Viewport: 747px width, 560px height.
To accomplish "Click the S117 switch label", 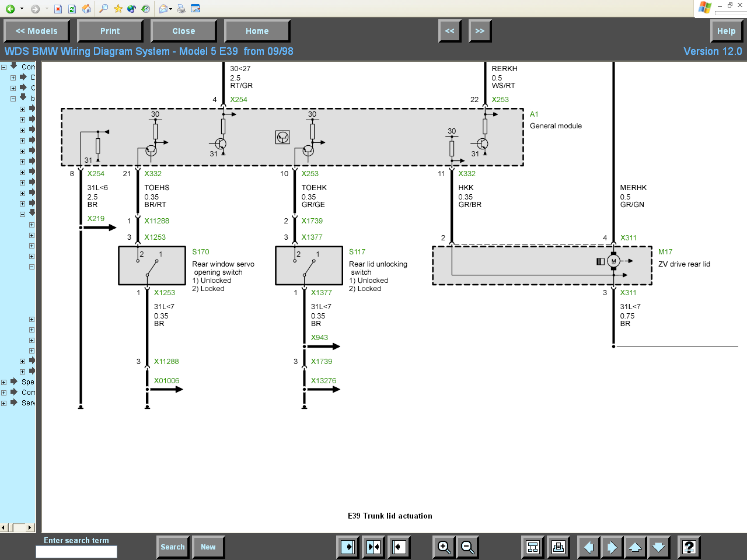I will tap(357, 252).
